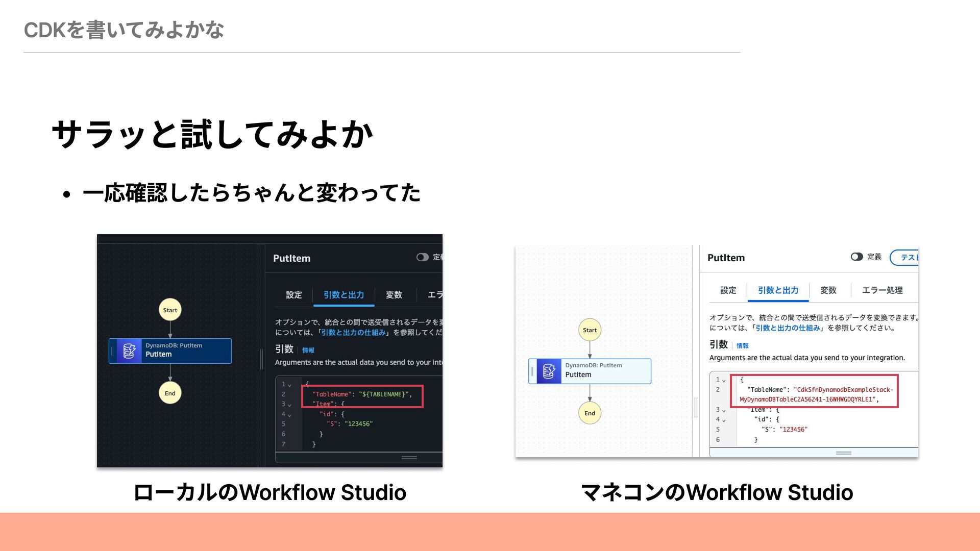Screen dimensions: 980x551
Task: Click the PutItem heading in the local panel
Action: (291, 258)
